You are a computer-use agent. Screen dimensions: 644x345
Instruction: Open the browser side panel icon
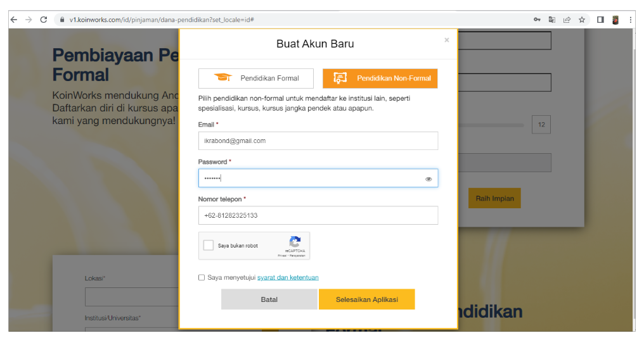coord(600,20)
